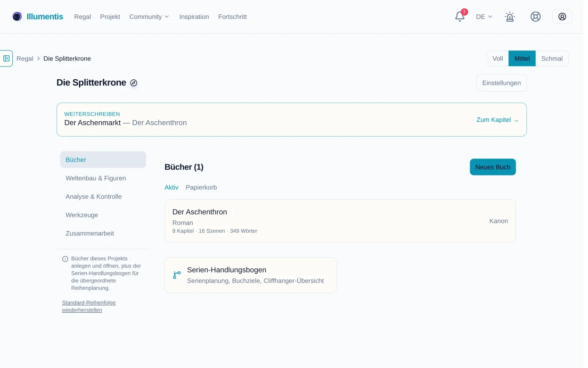Viewport: 588px width, 368px height.
Task: Click Standard-Reihenfolge wiederherstellen link
Action: click(x=89, y=306)
